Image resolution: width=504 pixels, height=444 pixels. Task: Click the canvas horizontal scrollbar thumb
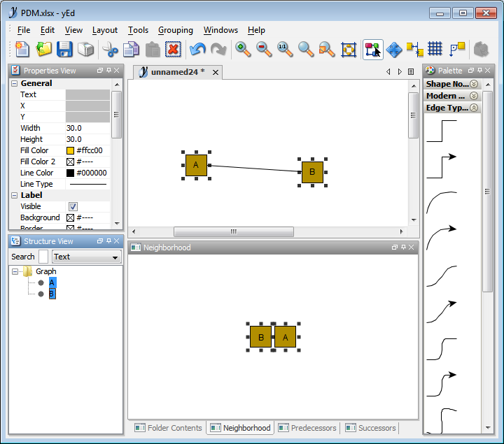(234, 231)
